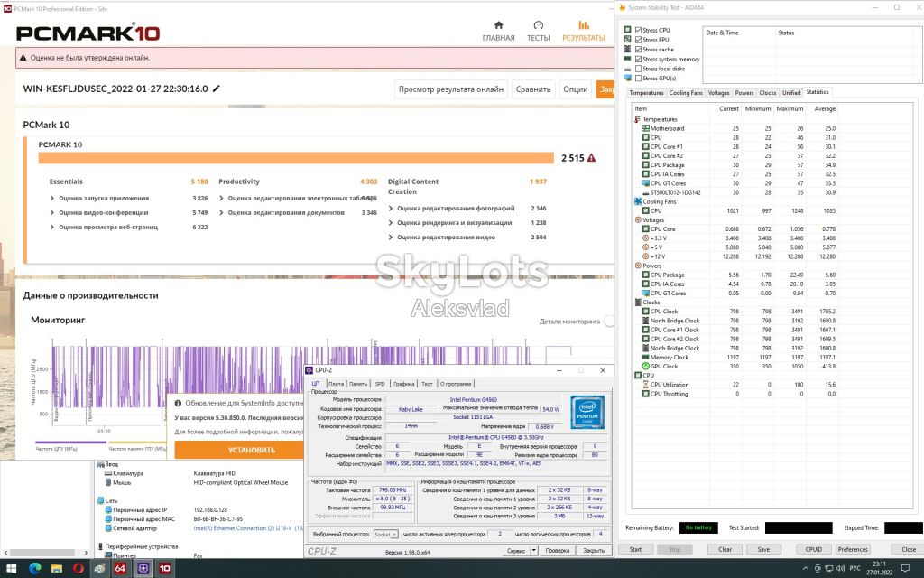924x578 pixels.
Task: Open the Сервис dropdown arrow in CPU-Z
Action: (x=533, y=550)
